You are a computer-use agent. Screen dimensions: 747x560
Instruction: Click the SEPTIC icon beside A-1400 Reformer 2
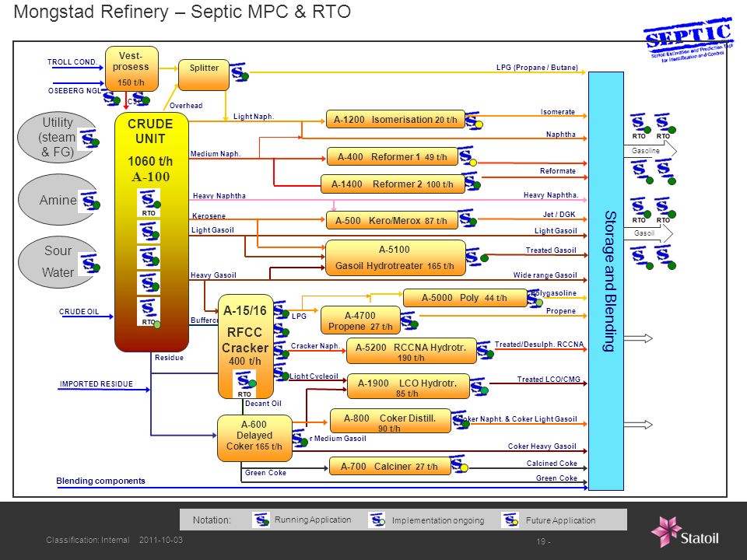(472, 182)
